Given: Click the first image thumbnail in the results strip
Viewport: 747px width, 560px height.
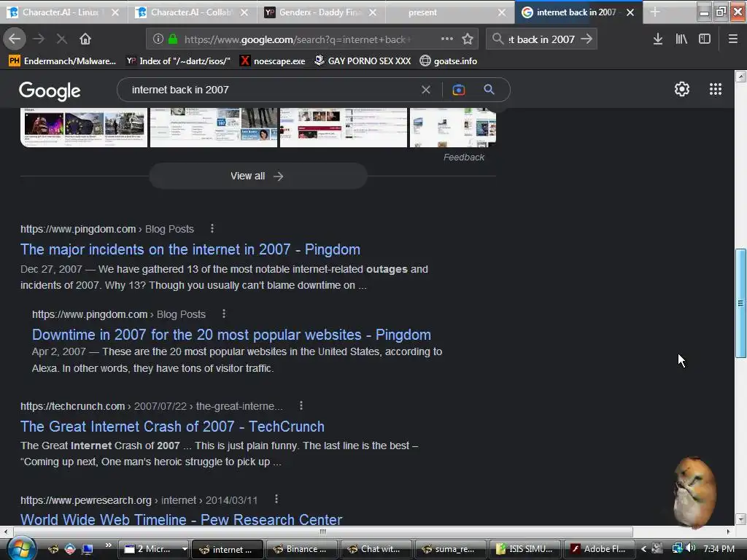Looking at the screenshot, I should 84,127.
